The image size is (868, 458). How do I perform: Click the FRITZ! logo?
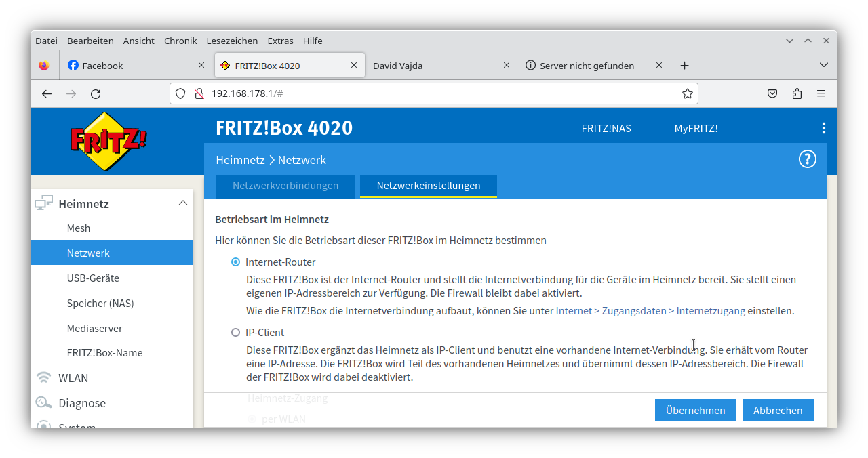click(x=108, y=142)
